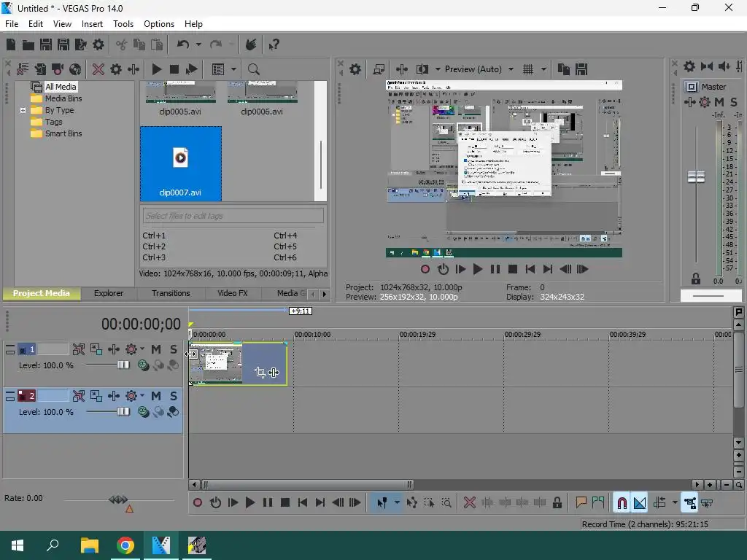This screenshot has width=747, height=560.
Task: Create a new project from main toolbar
Action: click(11, 44)
